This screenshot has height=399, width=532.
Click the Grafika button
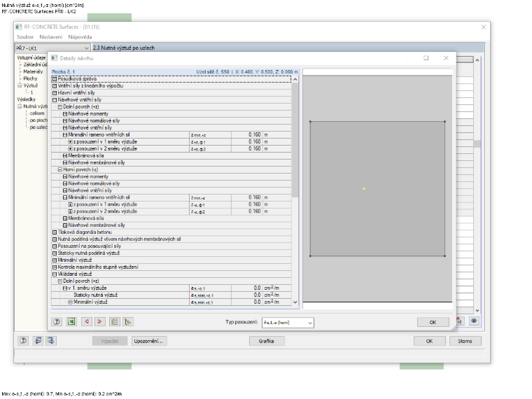(266, 341)
